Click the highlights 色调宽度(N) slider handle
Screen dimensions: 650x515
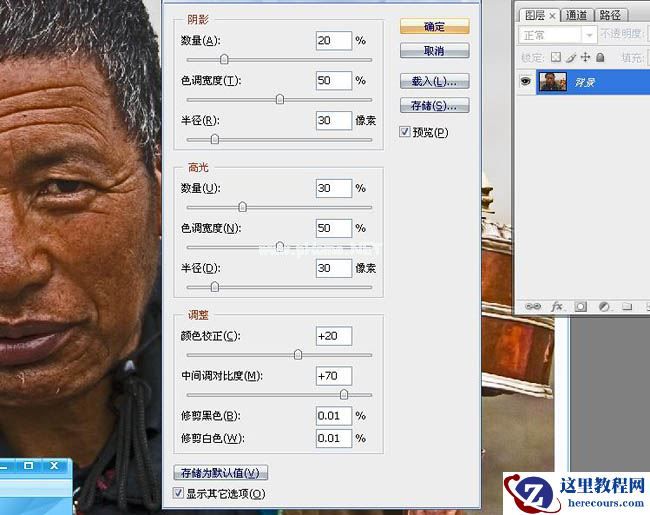pyautogui.click(x=280, y=247)
